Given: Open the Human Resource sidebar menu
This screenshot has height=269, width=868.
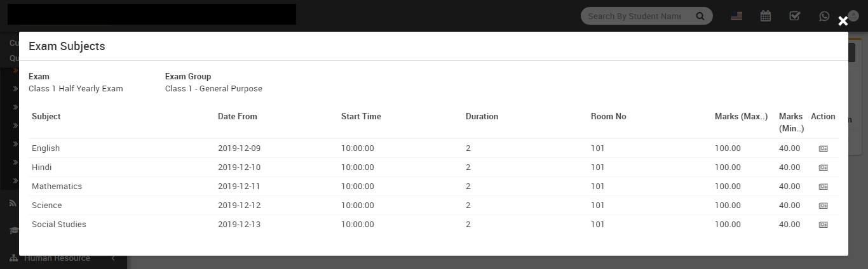Looking at the screenshot, I should pos(57,258).
